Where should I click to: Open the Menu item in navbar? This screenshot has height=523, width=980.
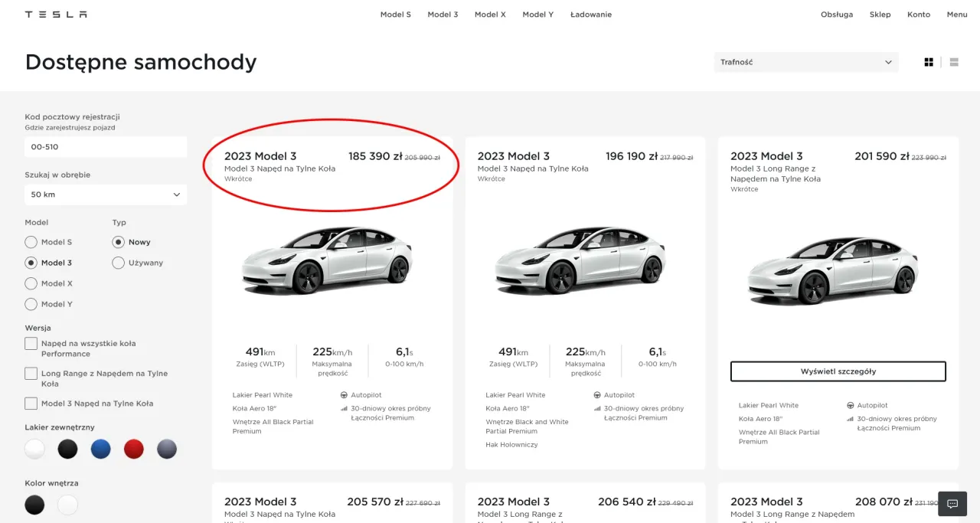957,14
